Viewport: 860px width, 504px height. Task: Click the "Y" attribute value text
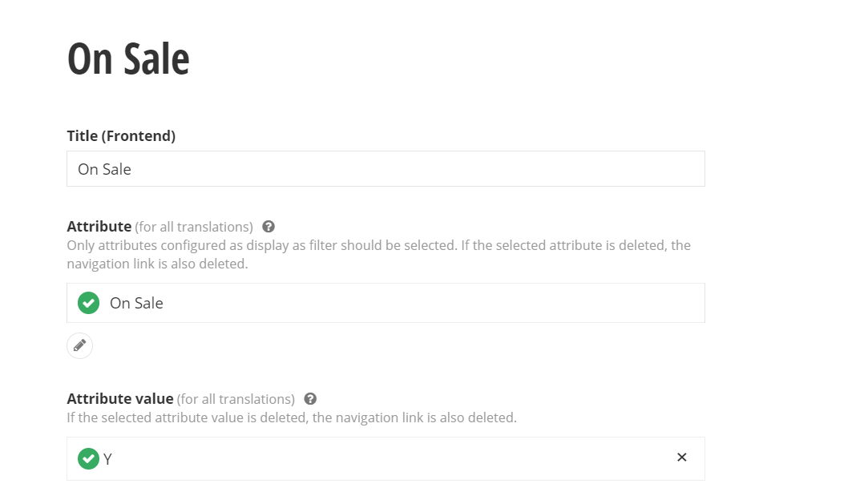(107, 459)
